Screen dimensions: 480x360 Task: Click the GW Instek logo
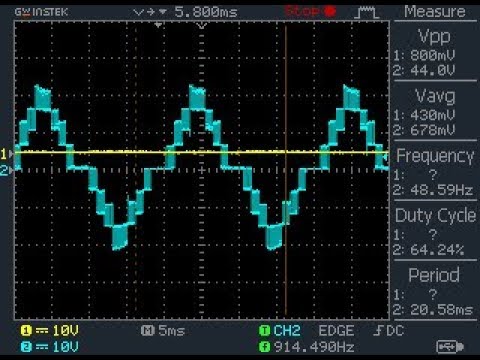click(41, 12)
